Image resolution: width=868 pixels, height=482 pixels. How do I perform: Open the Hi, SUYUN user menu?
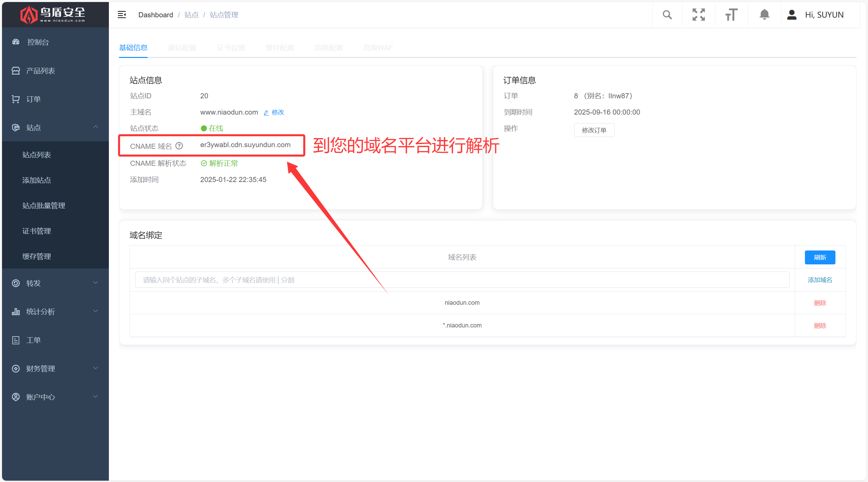click(824, 15)
